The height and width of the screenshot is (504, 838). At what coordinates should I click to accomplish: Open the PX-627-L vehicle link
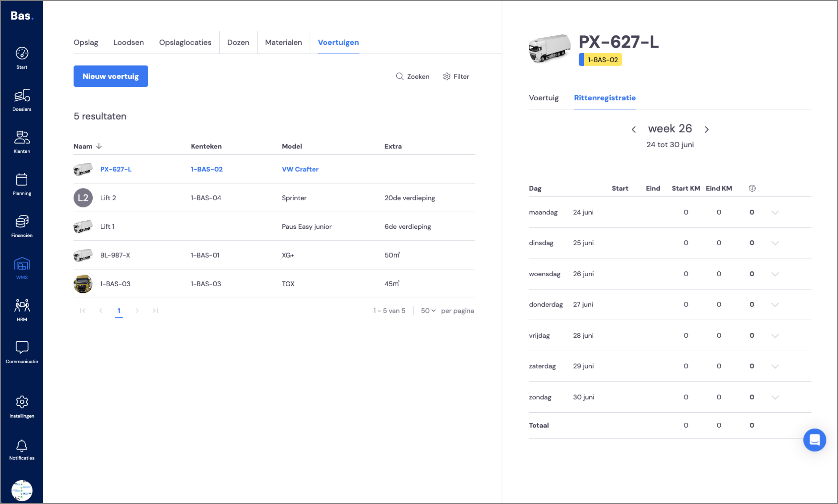coord(116,169)
